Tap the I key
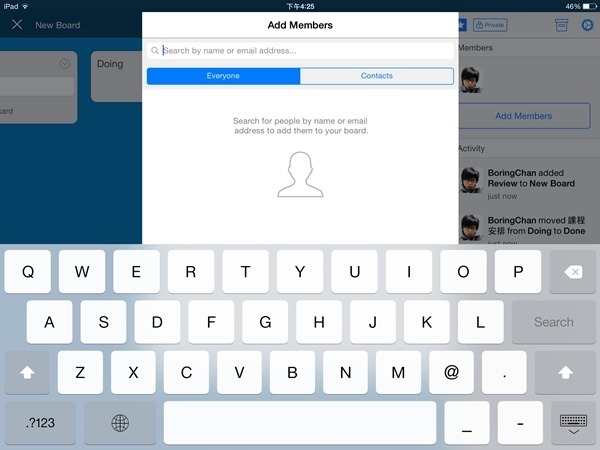This screenshot has height=450, width=600. 409,272
